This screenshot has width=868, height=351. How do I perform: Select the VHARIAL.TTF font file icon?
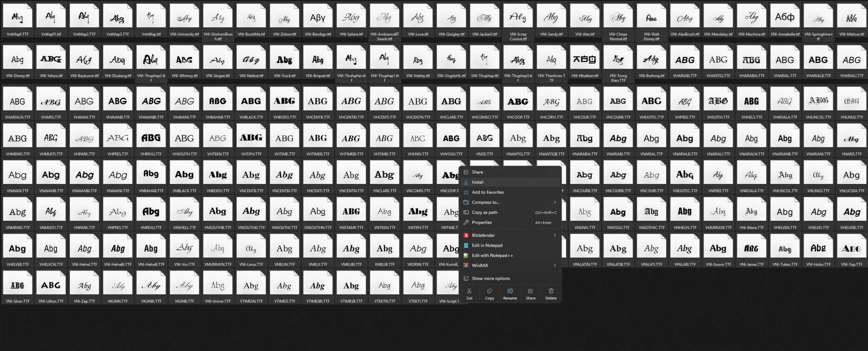coord(785,60)
